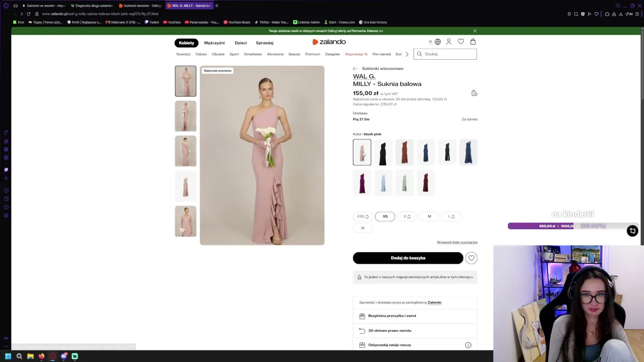
Task: Open the Nowości category menu
Action: point(183,54)
